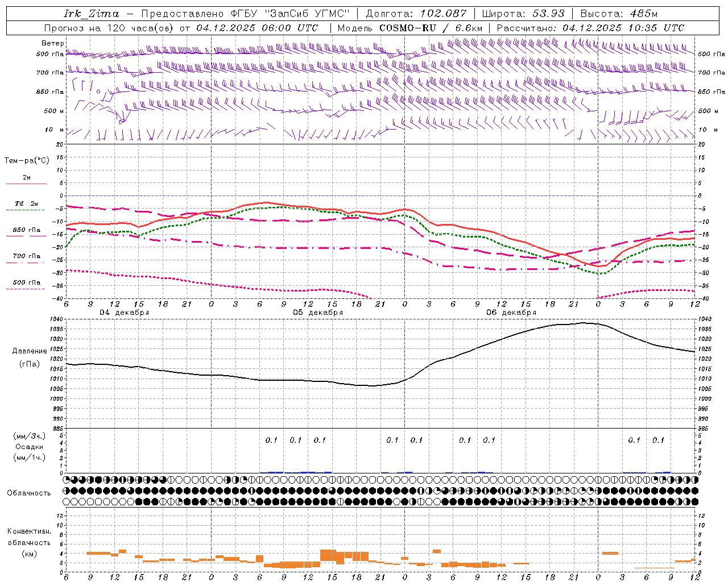
Task: Select the date label 06 декабря
Action: 511,313
